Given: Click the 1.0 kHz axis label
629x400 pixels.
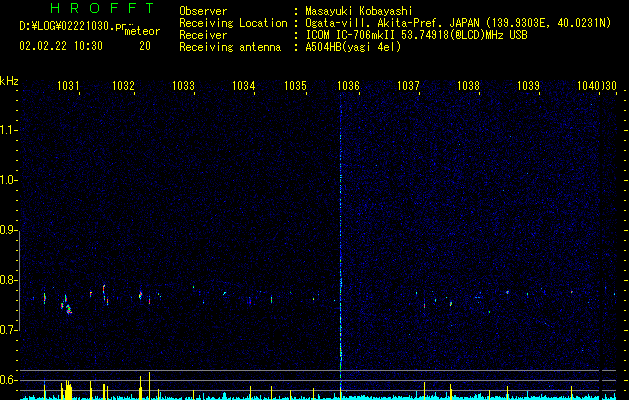Looking at the screenshot, I should point(8,180).
